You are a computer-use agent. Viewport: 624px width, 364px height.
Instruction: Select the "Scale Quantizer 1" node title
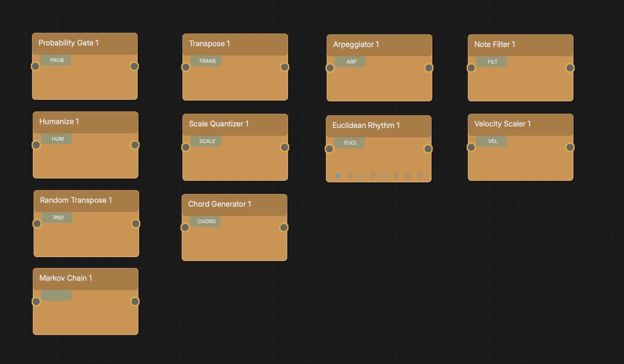pos(219,124)
